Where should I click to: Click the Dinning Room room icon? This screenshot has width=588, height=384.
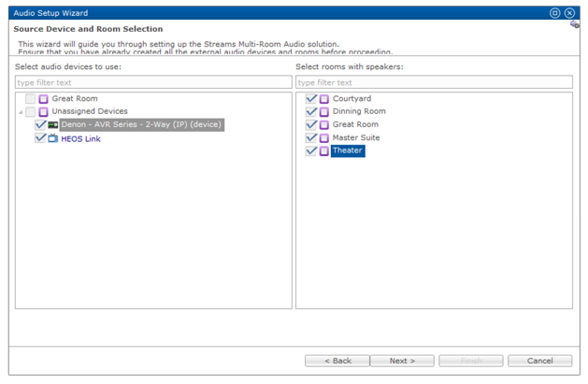click(x=324, y=112)
